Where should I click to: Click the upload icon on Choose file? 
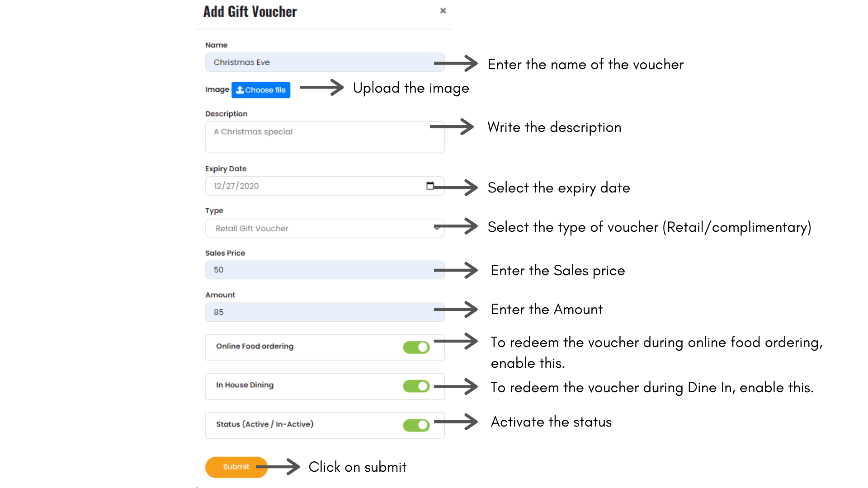(240, 90)
